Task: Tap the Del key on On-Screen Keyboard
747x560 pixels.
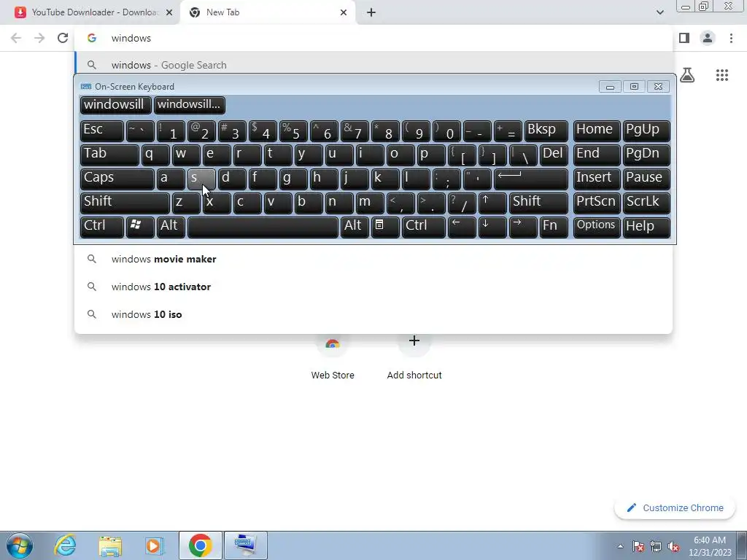Action: tap(554, 155)
